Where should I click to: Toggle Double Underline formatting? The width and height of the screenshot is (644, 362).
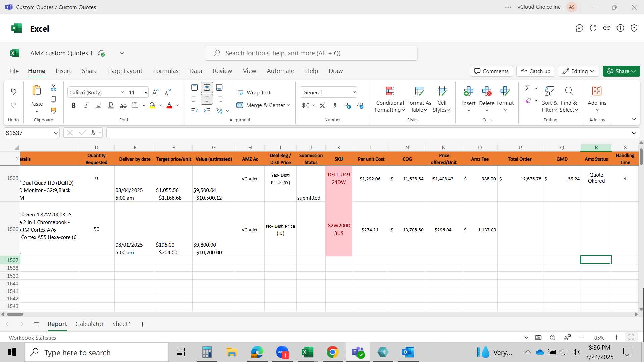click(x=111, y=105)
